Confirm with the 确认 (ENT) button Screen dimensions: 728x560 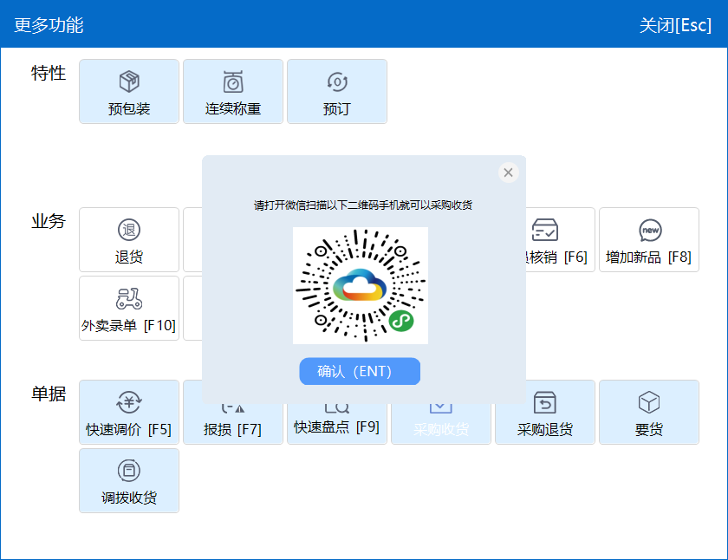tap(360, 371)
